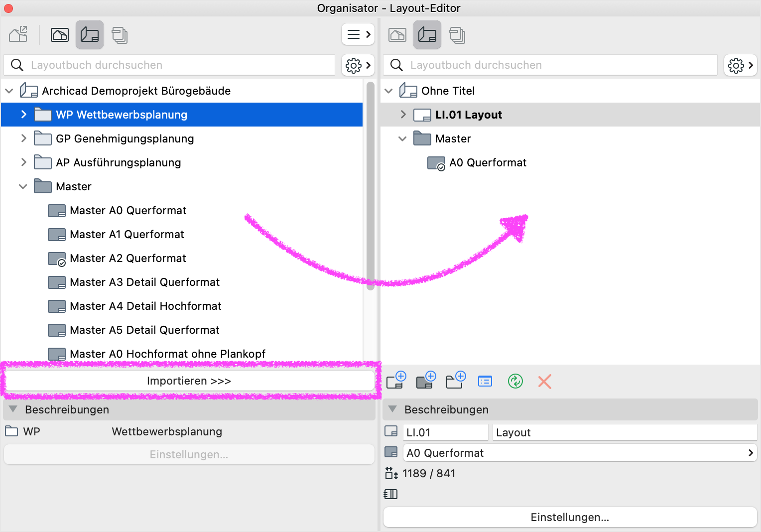Viewport: 761px width, 532px height.
Task: Create a new folder in layout book
Action: (456, 381)
